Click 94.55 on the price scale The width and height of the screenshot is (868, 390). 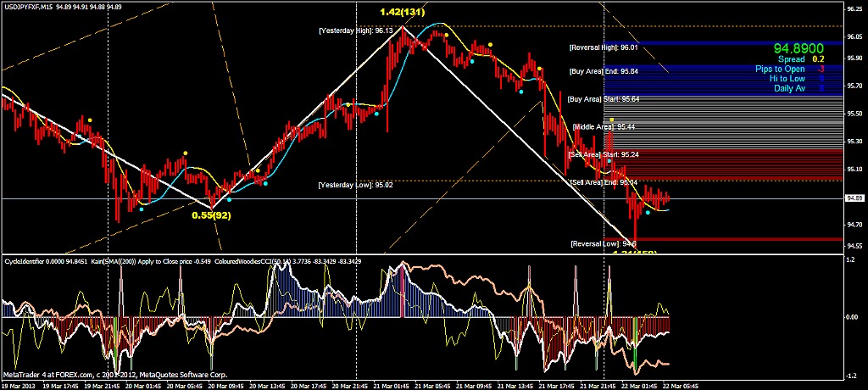(854, 245)
